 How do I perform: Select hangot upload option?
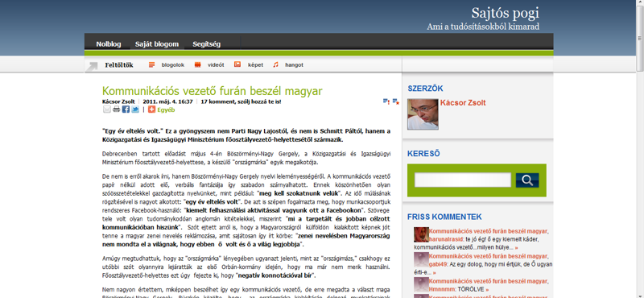point(294,65)
